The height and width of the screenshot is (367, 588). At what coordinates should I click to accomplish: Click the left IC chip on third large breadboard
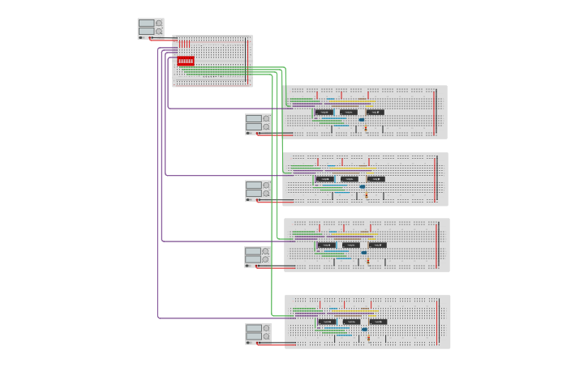click(326, 245)
